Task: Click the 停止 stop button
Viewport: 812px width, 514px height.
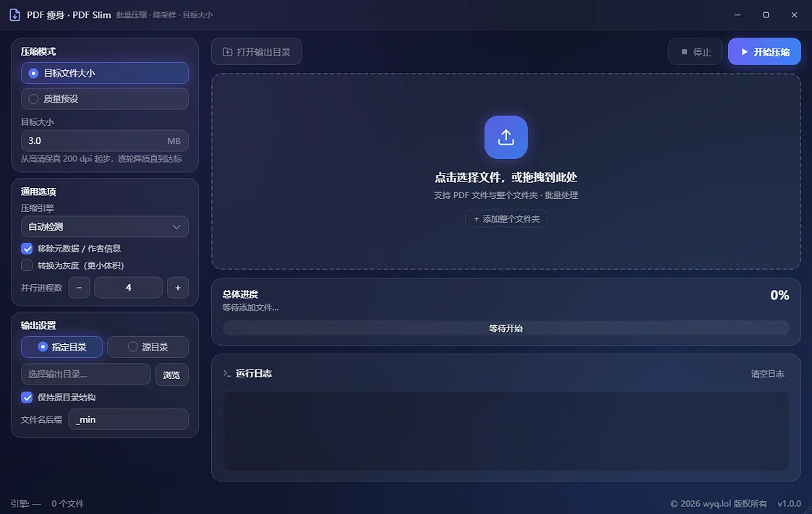Action: 696,52
